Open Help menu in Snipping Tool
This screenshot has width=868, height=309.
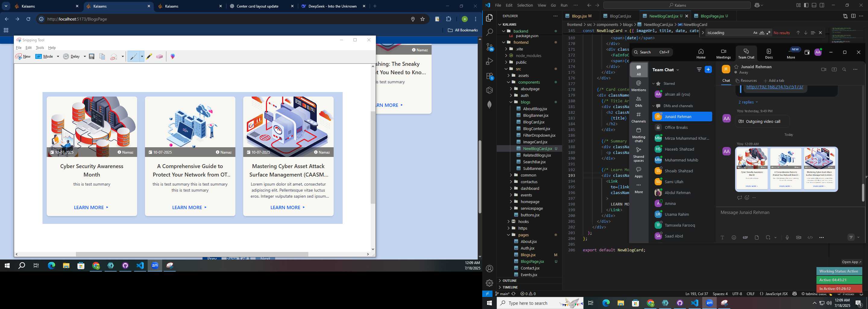click(x=52, y=48)
